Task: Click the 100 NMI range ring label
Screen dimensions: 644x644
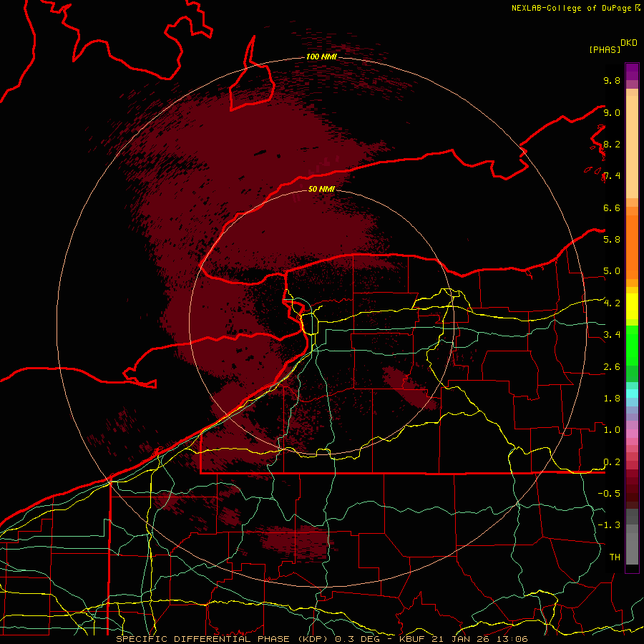Action: tap(321, 57)
